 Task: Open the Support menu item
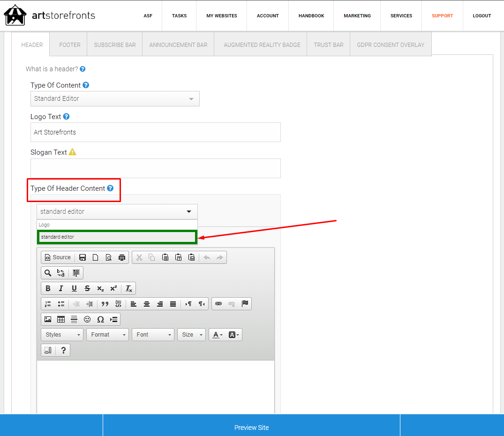(442, 16)
